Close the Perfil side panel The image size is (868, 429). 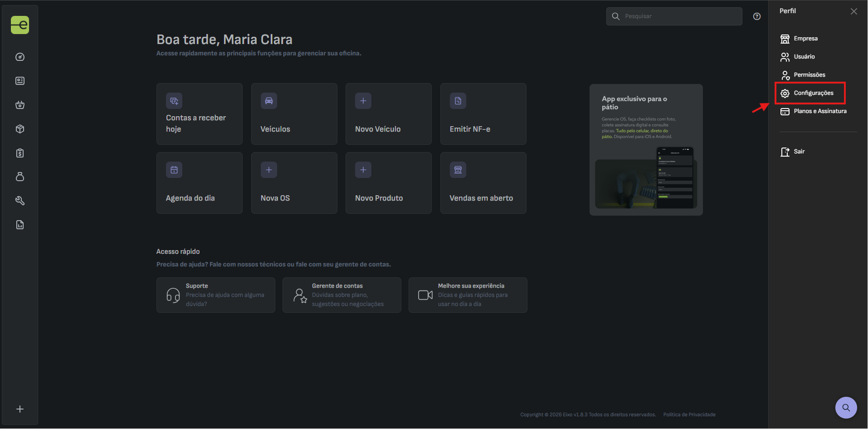tap(854, 11)
